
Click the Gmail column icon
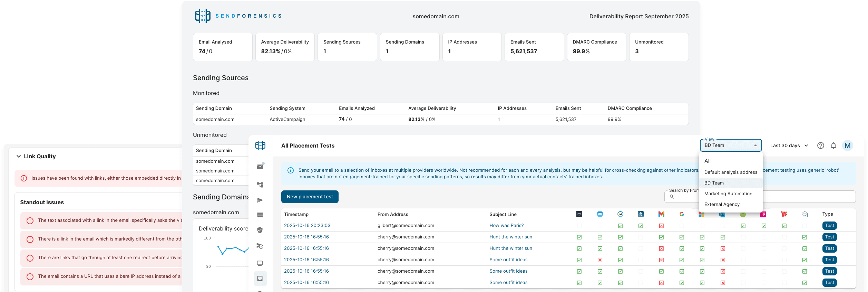[661, 214]
